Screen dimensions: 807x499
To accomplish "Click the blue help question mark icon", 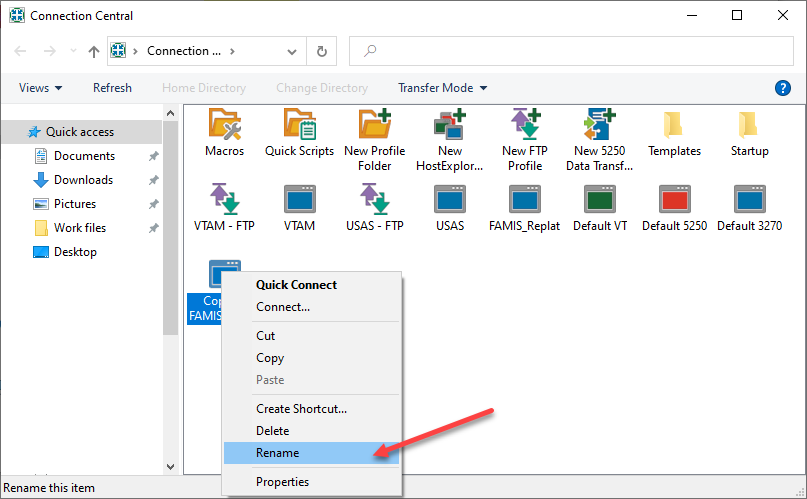I will tap(783, 88).
